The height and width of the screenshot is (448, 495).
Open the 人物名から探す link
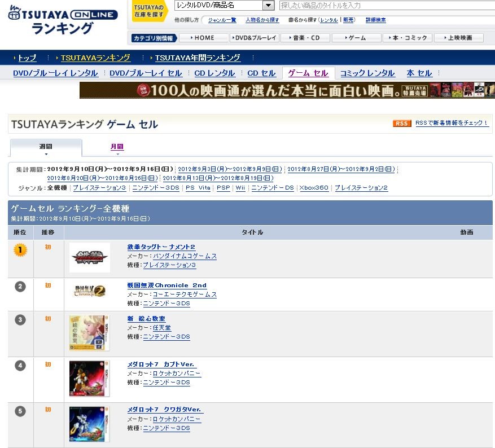click(x=262, y=20)
